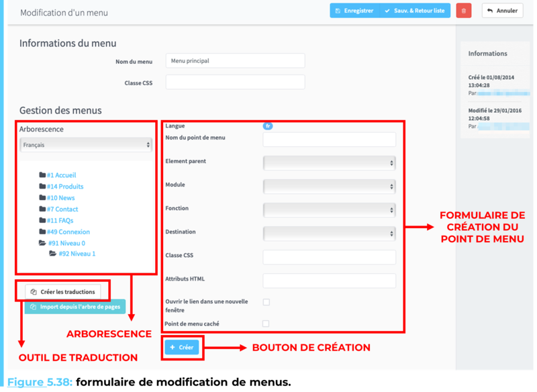Open the Fonction dropdown
The height and width of the screenshot is (392, 537).
point(330,210)
